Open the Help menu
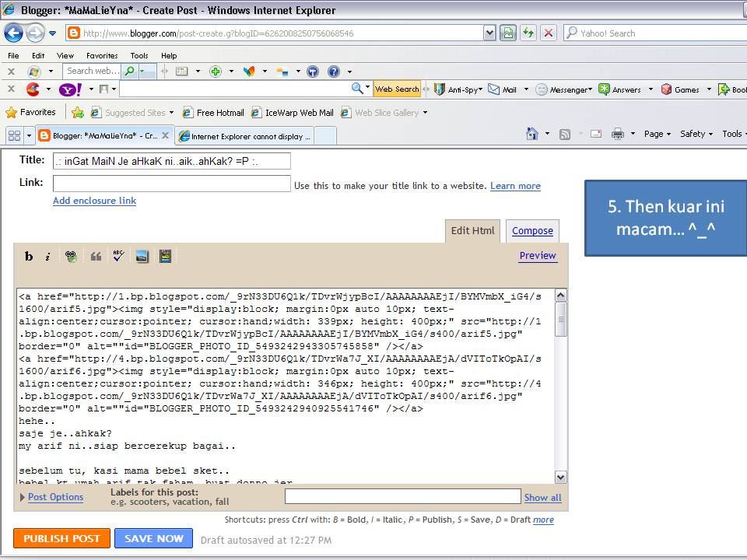Screen dimensions: 747x560 point(169,56)
